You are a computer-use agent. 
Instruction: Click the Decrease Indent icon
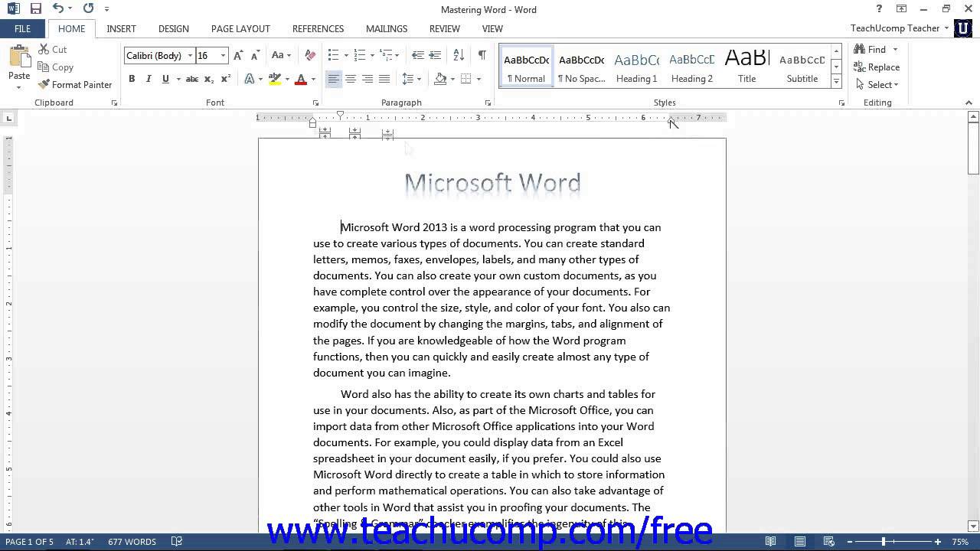(417, 55)
